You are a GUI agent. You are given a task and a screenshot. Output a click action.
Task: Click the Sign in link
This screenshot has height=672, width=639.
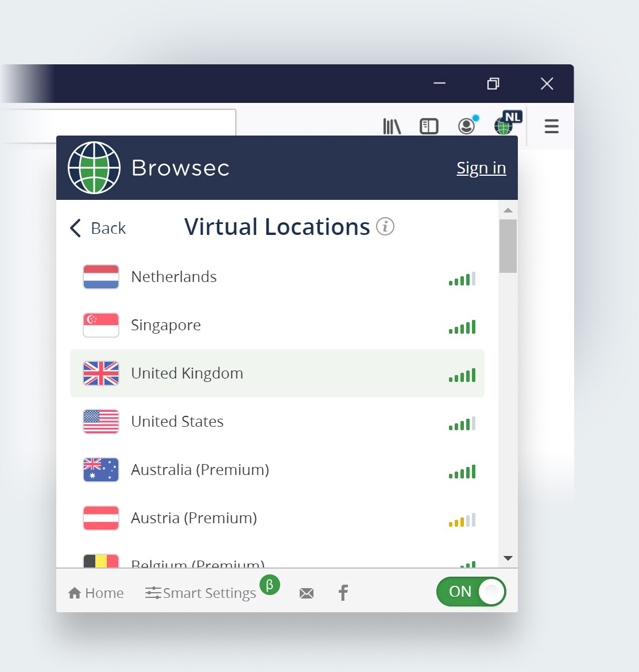[481, 168]
